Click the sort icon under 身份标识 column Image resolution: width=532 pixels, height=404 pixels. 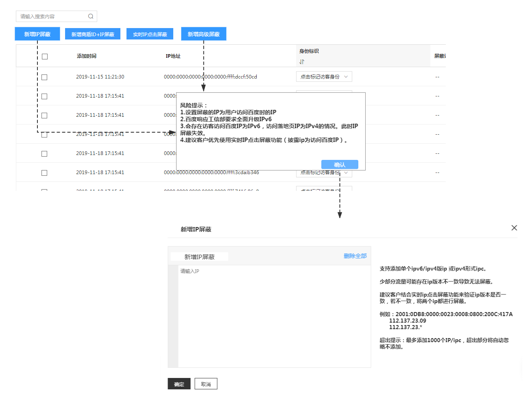[301, 61]
